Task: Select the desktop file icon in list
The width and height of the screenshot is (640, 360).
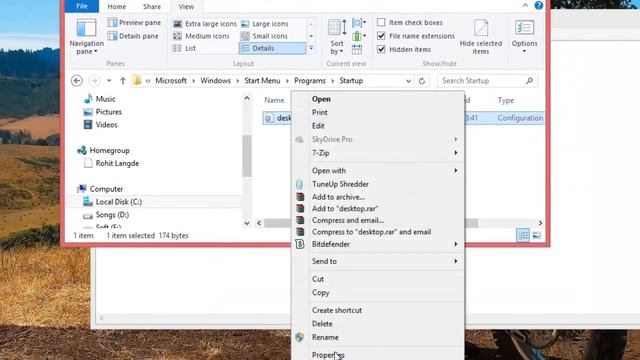Action: [269, 118]
